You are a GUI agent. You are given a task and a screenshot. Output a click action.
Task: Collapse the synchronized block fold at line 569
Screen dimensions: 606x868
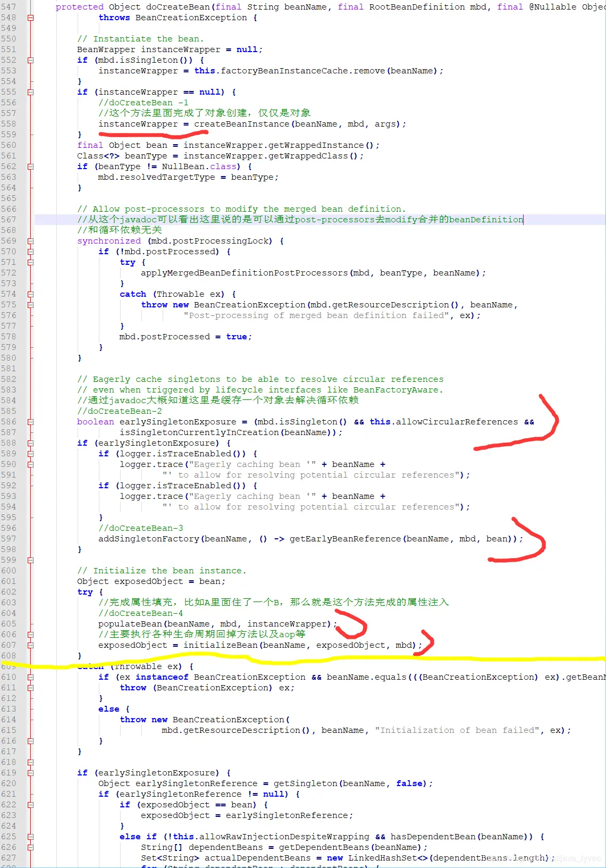(x=30, y=241)
